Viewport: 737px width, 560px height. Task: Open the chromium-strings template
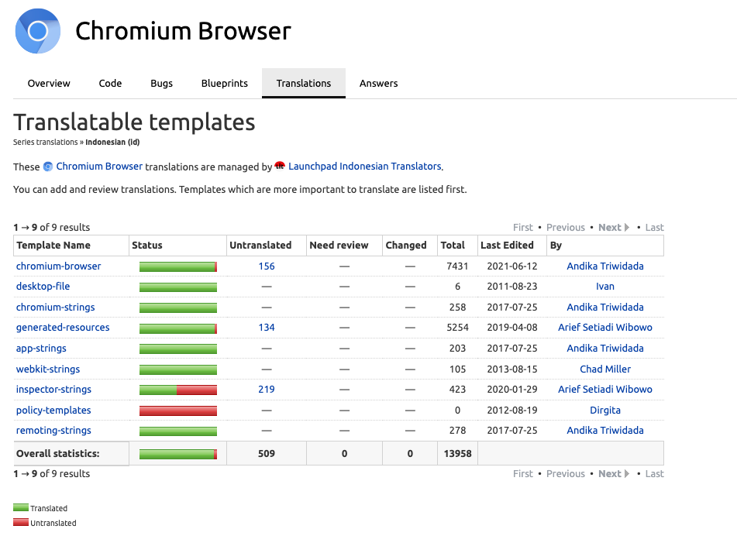point(56,307)
